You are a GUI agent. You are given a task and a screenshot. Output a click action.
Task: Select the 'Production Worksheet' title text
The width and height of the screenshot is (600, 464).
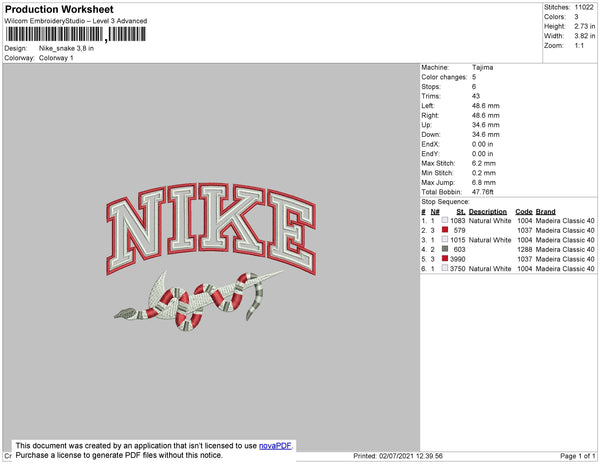(59, 9)
